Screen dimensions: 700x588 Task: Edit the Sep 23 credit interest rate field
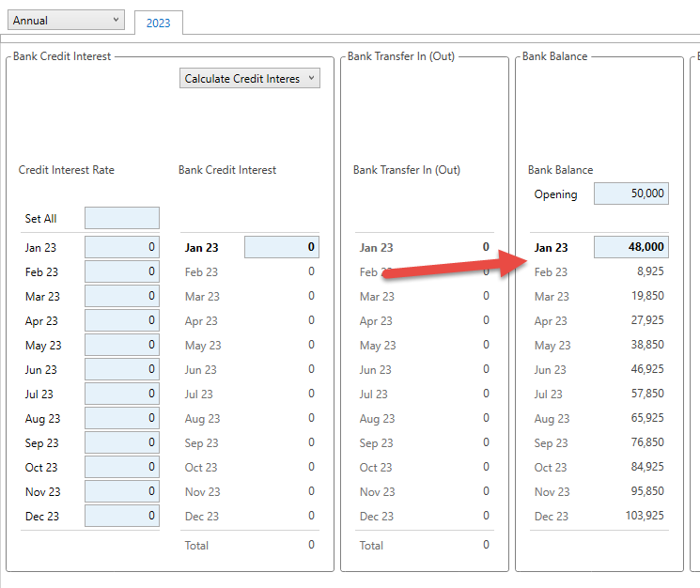tap(122, 443)
